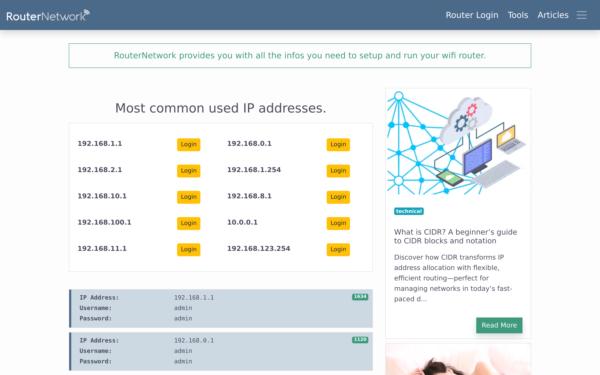
Task: Click Login button for 192.168.1.1
Action: point(188,144)
